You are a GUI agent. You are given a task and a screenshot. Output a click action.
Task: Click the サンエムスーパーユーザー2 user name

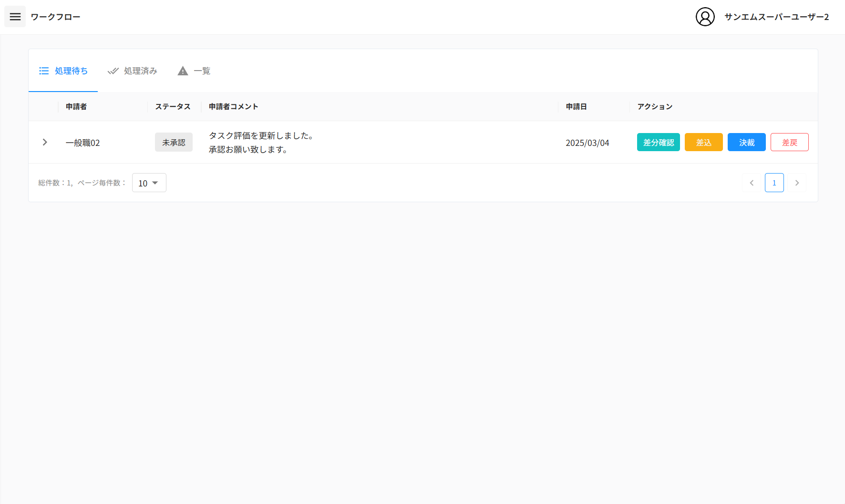776,17
